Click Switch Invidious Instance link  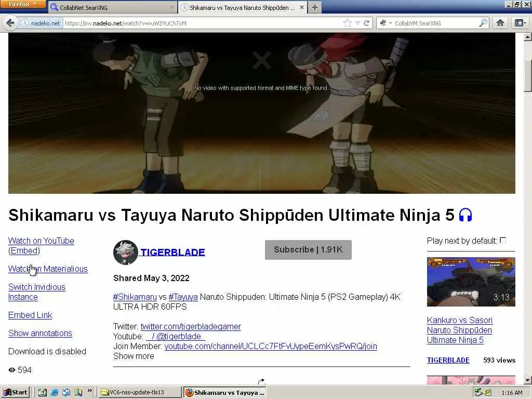(37, 292)
